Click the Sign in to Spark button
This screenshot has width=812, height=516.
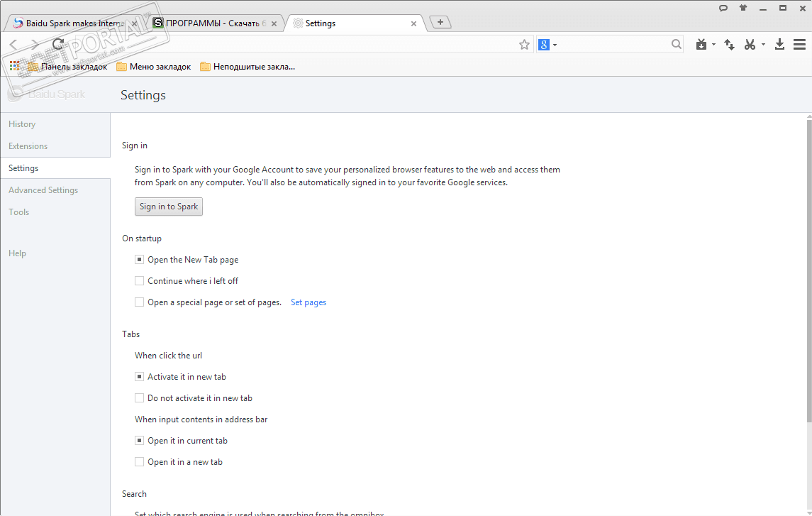[x=168, y=207]
